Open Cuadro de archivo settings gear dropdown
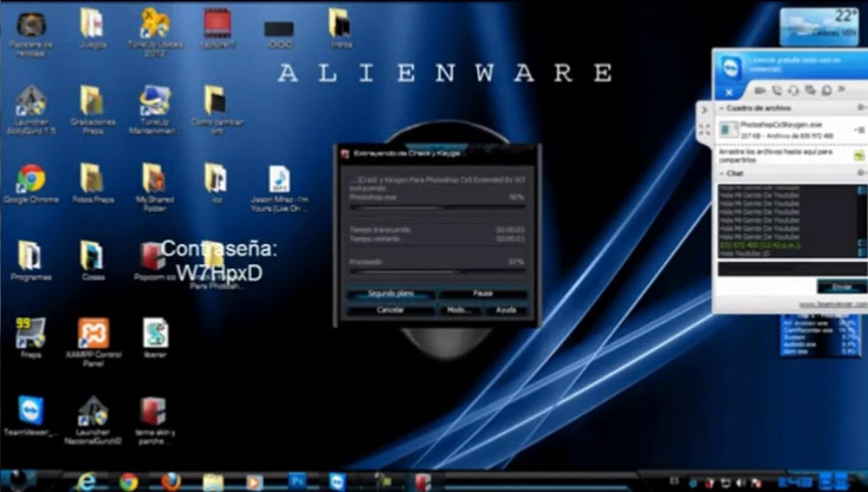868x492 pixels. (x=861, y=108)
